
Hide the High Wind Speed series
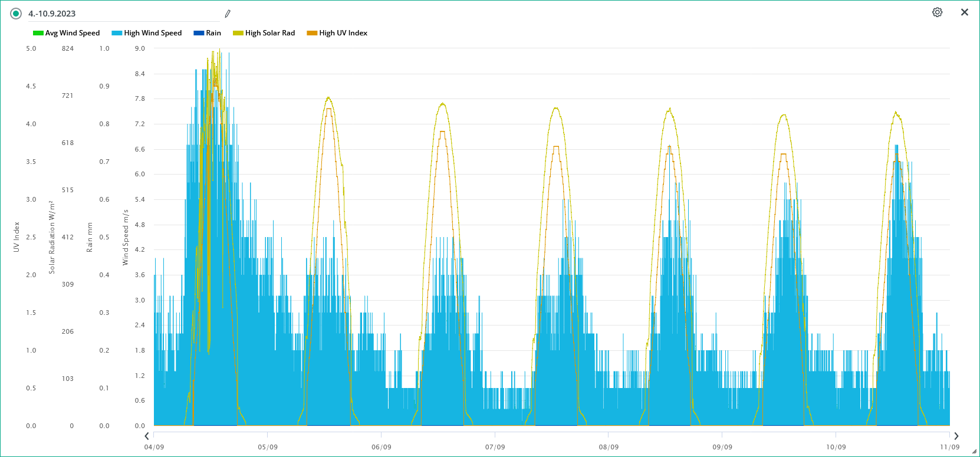tap(153, 33)
